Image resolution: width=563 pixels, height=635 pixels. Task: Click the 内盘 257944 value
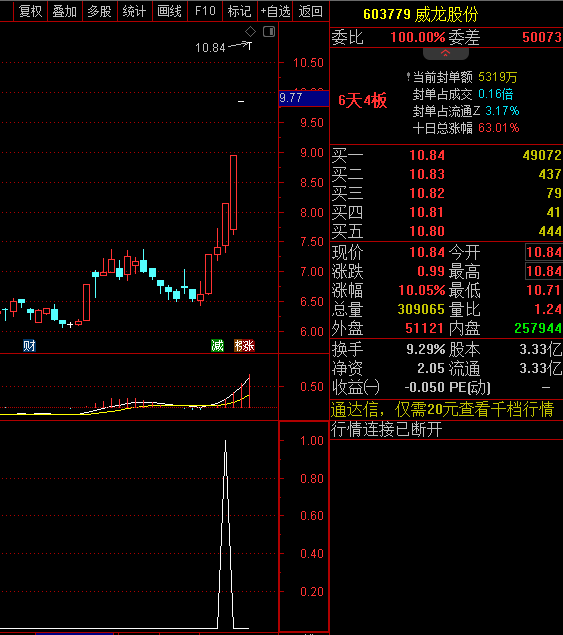[538, 328]
